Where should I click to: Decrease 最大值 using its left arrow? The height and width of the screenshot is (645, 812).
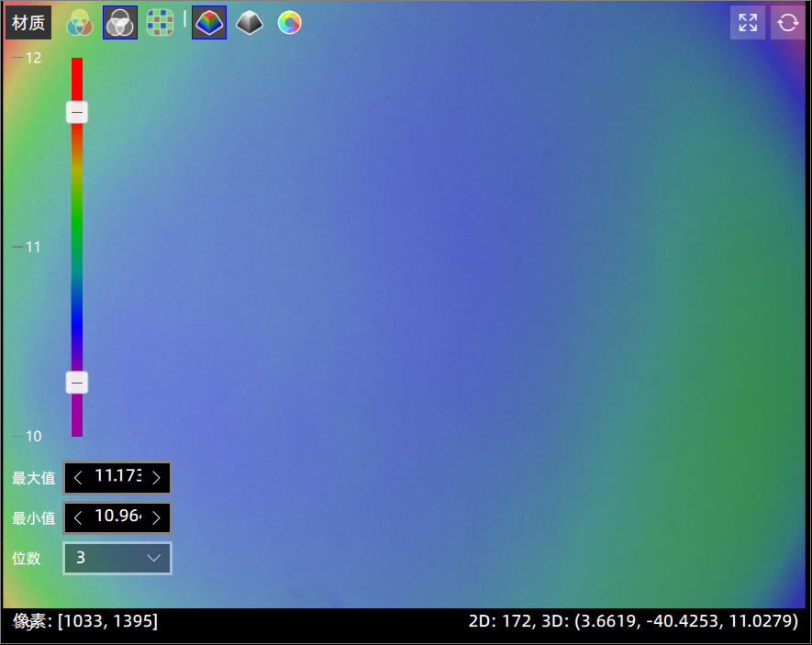pos(78,477)
